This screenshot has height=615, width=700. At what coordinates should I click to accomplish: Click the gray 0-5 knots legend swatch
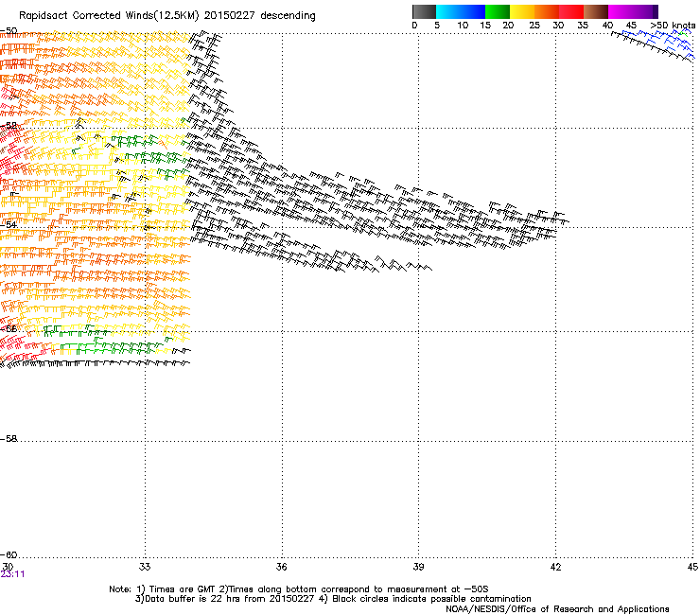(424, 11)
